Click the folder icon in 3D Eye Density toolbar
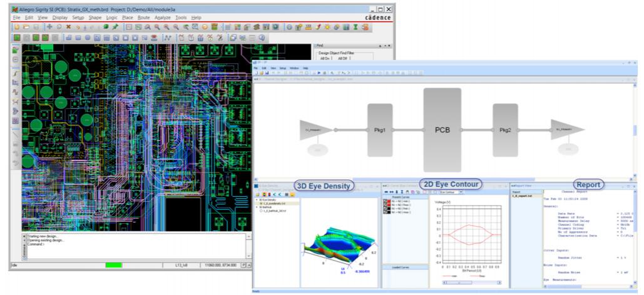644x295 pixels. 257,194
